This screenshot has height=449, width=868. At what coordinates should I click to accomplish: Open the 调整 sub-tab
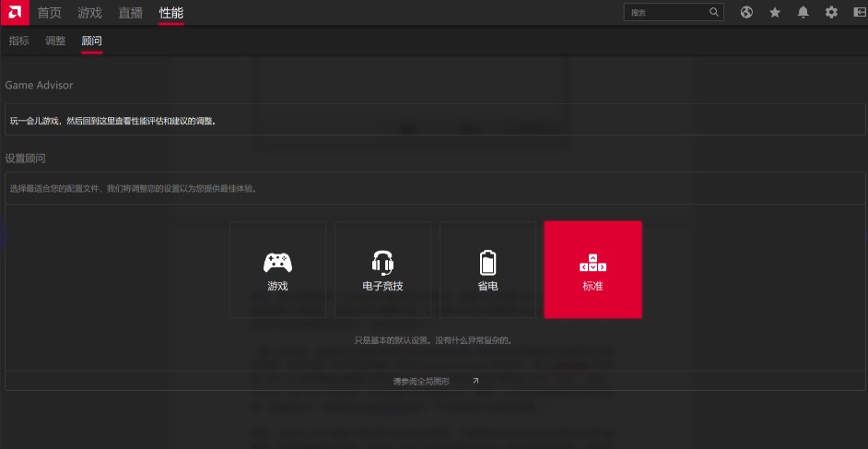55,41
